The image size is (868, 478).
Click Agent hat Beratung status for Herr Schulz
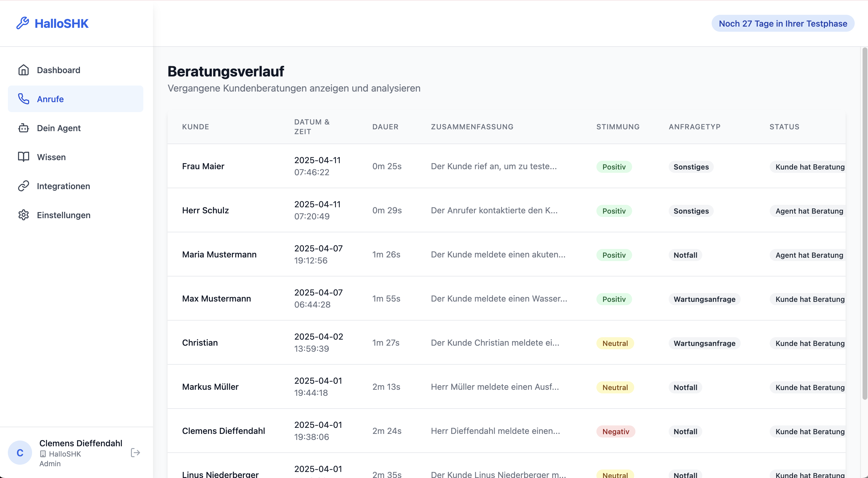point(808,211)
